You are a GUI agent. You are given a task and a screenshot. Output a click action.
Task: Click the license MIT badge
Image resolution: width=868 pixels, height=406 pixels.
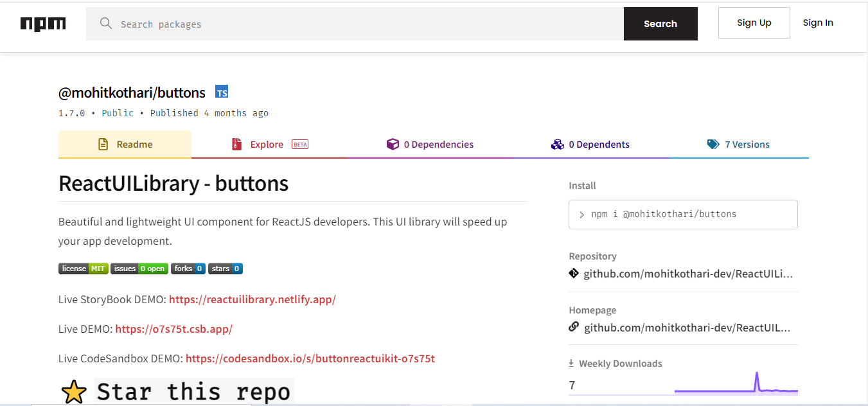click(x=84, y=269)
